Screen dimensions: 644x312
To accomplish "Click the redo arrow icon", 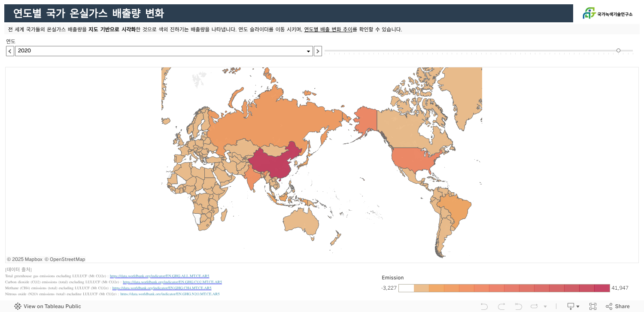I will (x=501, y=306).
